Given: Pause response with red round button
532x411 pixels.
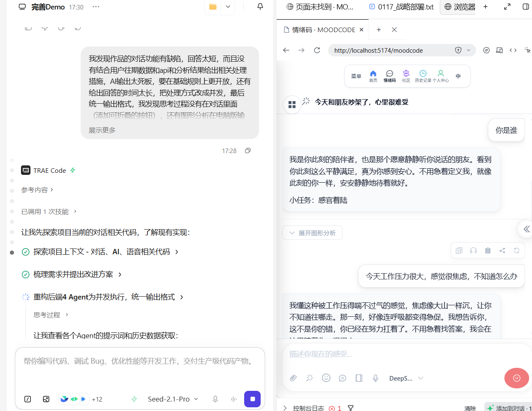Looking at the screenshot, I should coord(517,378).
